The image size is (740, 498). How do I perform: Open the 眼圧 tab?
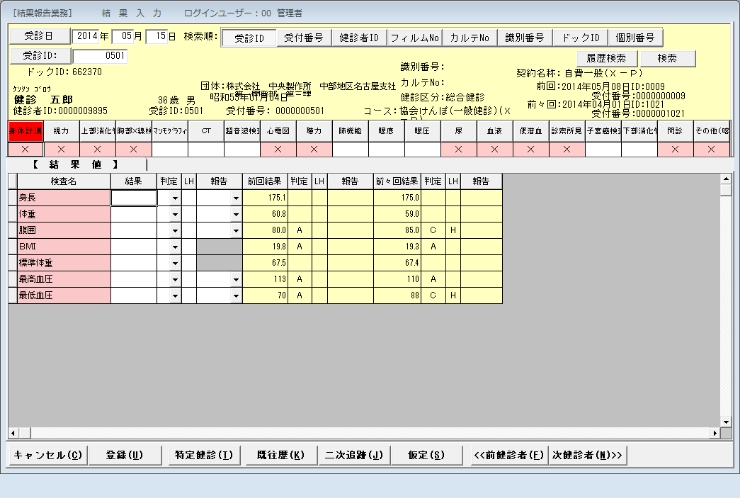point(422,131)
